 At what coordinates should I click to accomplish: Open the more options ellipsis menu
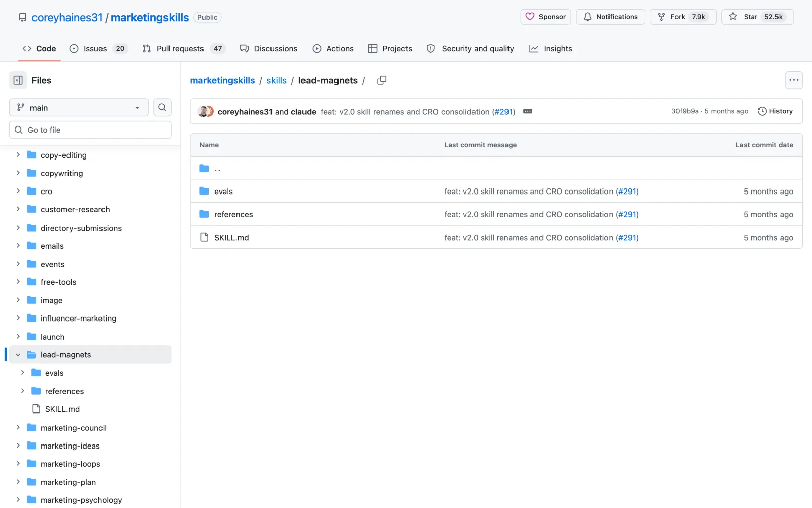[794, 80]
